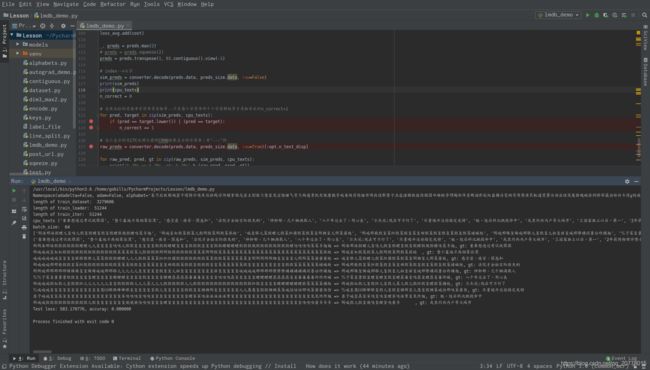The height and width of the screenshot is (370, 650).
Task: Select line_split.py in the project tree
Action: pyautogui.click(x=46, y=136)
